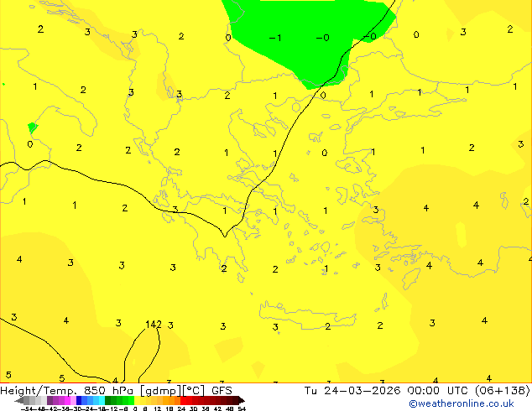This screenshot has width=532, height=411.
Task: Click the bright red swatch above legend value 24
Action: [x=183, y=400]
